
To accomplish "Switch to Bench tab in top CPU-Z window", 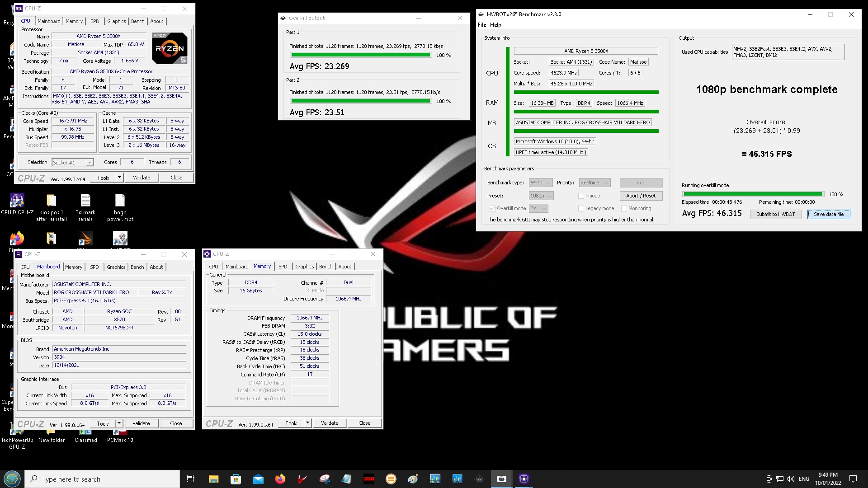I will (x=138, y=21).
